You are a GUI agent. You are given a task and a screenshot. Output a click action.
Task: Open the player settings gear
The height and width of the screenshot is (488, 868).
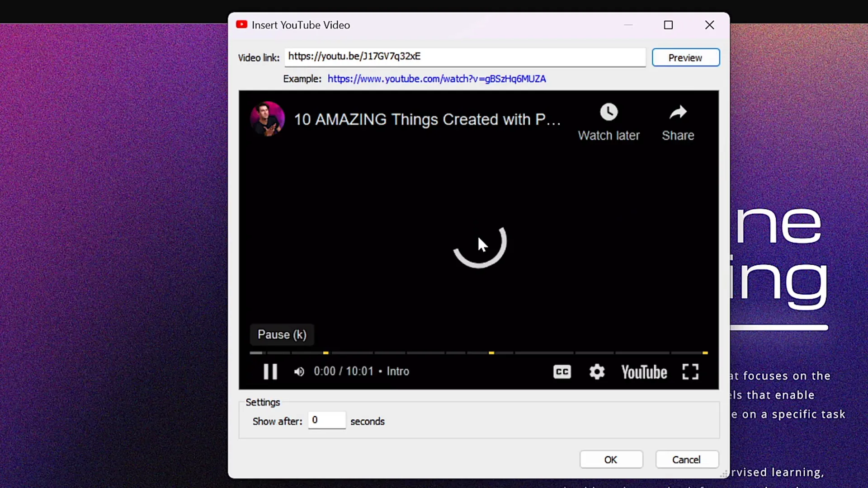click(597, 372)
